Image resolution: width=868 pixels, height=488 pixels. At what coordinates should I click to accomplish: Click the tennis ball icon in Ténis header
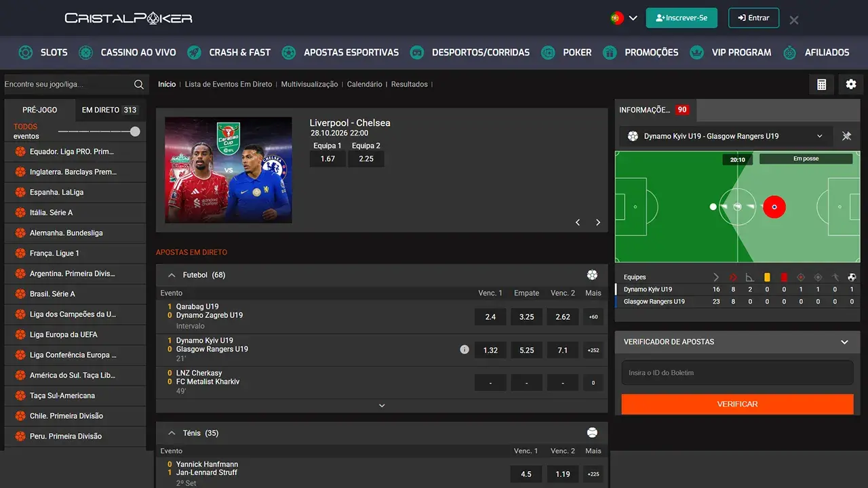(x=592, y=432)
